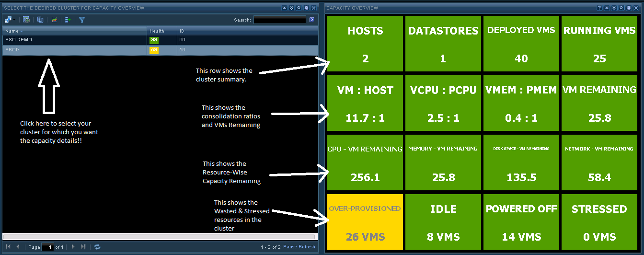Open the dropdown arrow beside first toolbar icon
The height and width of the screenshot is (255, 644).
(15, 20)
